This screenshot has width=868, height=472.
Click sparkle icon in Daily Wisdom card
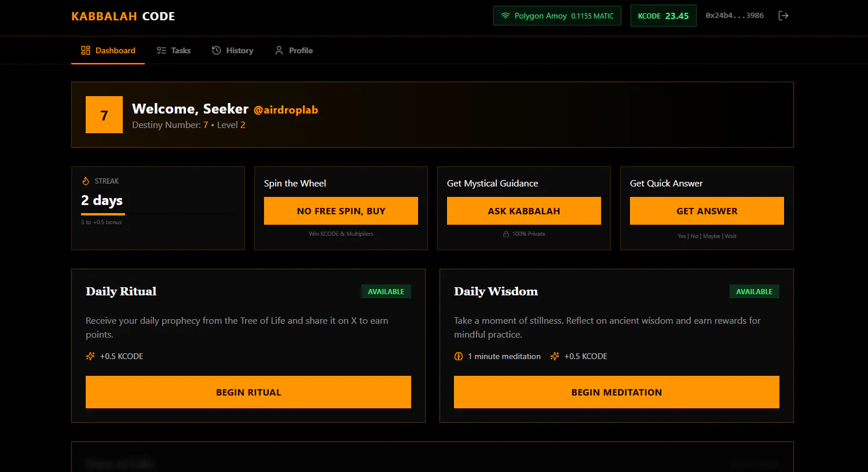555,356
